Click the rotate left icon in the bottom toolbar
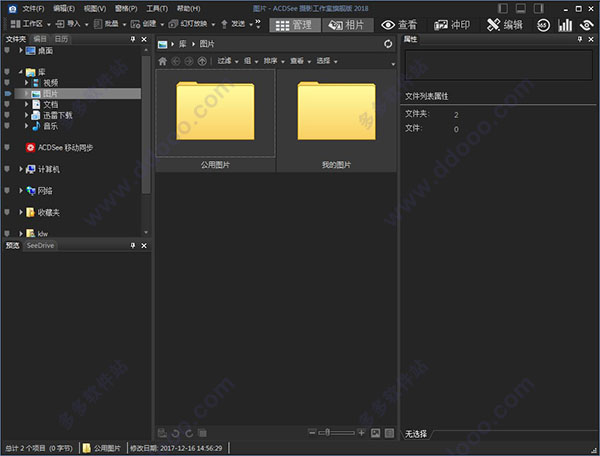 coord(175,433)
